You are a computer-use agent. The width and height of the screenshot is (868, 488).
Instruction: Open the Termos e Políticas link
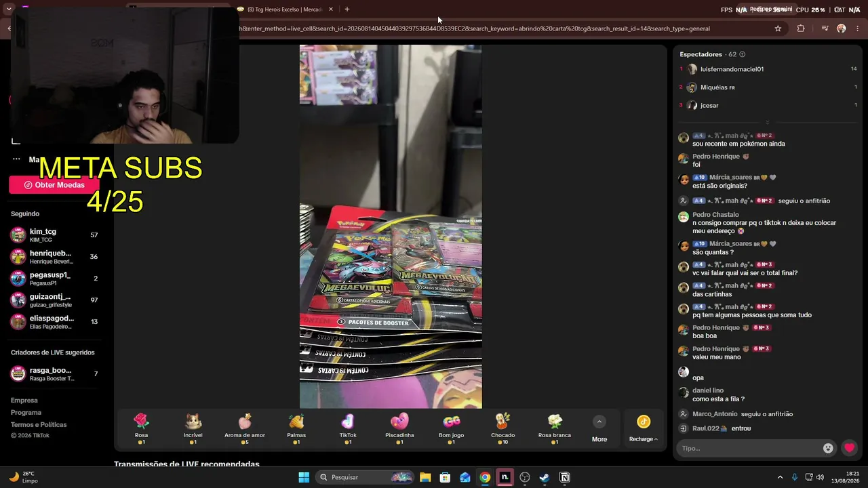39,425
